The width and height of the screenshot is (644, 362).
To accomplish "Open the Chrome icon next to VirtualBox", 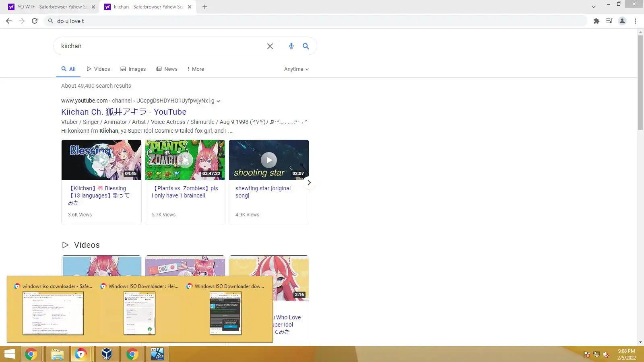I will click(x=132, y=354).
